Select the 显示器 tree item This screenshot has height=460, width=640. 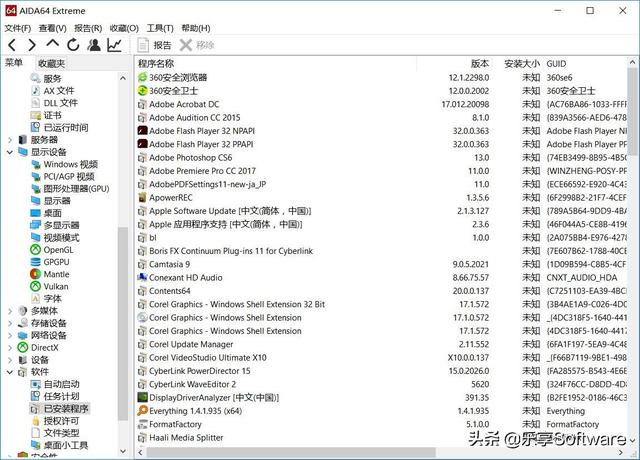(51, 201)
